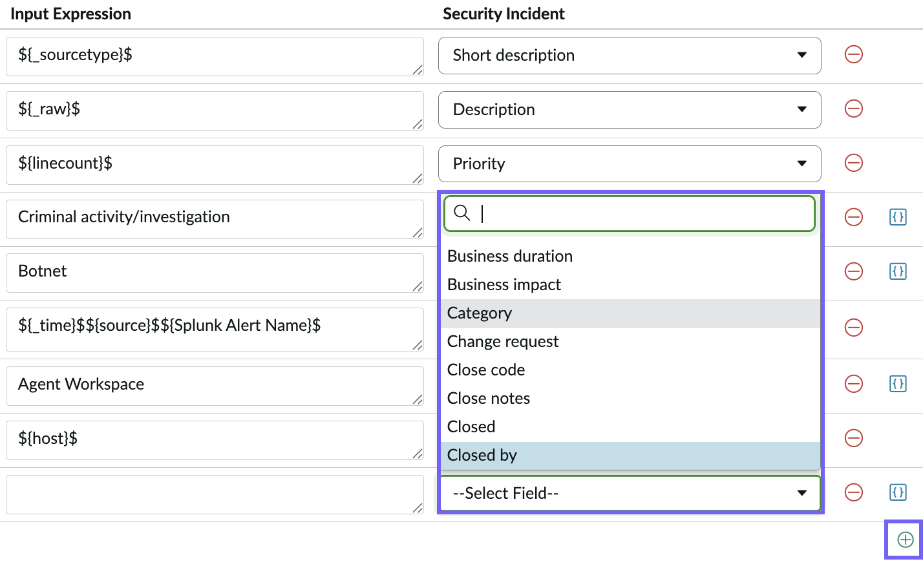Image resolution: width=923 pixels, height=588 pixels.
Task: Remove the ${_raw}$ mapping row
Action: [854, 109]
